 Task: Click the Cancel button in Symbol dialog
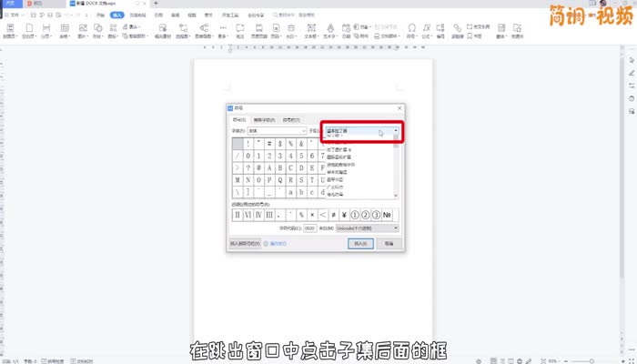(x=389, y=243)
